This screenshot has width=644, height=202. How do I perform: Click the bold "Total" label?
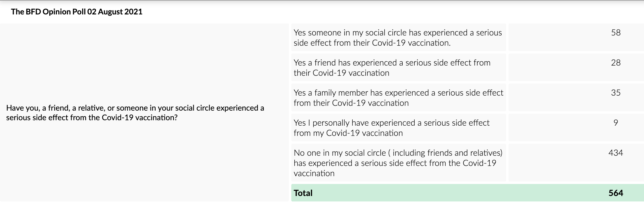tap(303, 193)
